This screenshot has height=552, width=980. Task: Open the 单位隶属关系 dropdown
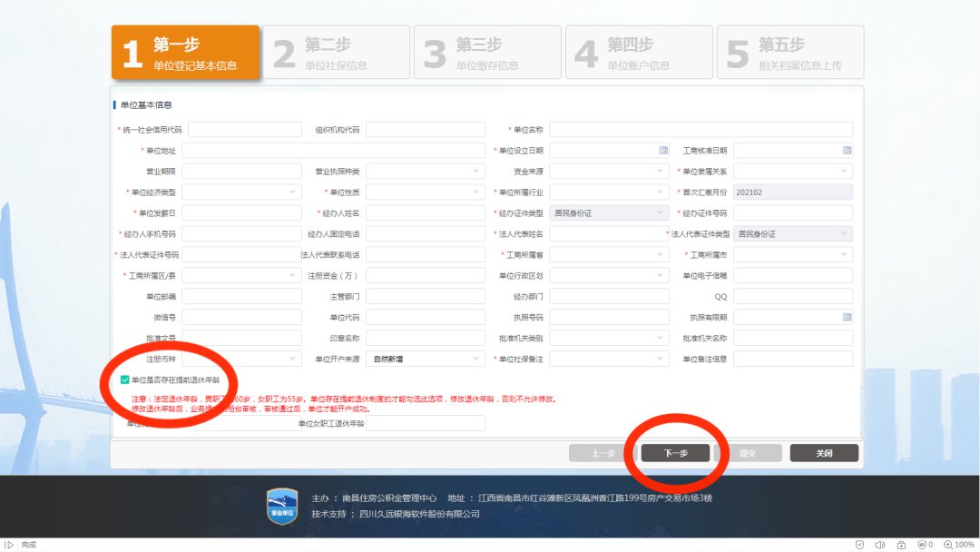coord(844,171)
